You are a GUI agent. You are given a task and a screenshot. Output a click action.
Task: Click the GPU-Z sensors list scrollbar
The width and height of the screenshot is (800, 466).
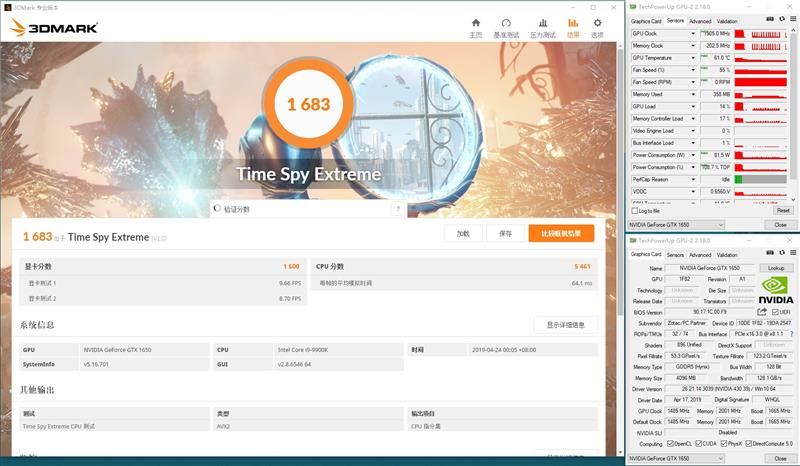pyautogui.click(x=793, y=105)
